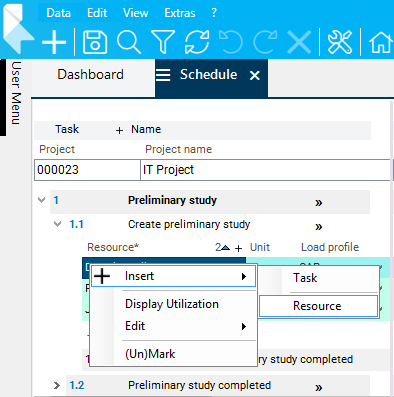Switch to the Dashboard tab
Image resolution: width=394 pixels, height=397 pixels.
91,74
